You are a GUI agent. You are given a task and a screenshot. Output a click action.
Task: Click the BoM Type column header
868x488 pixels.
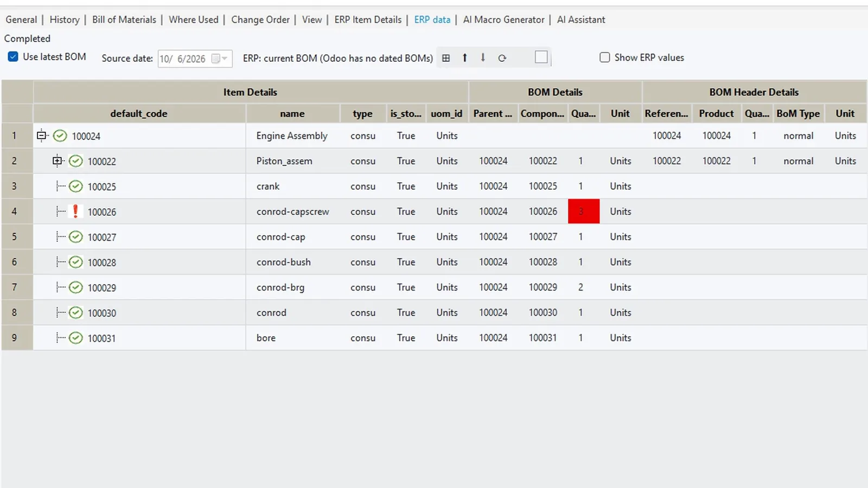click(x=798, y=113)
